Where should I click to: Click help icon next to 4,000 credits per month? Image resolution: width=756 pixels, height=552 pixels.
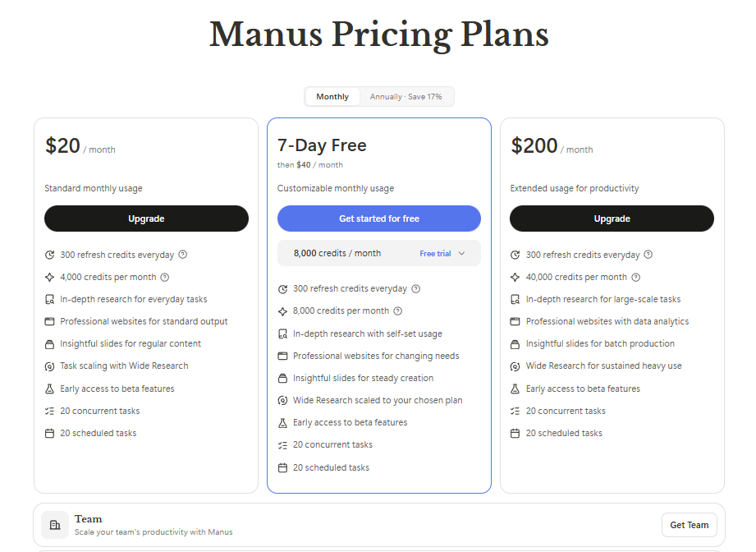[x=165, y=278]
